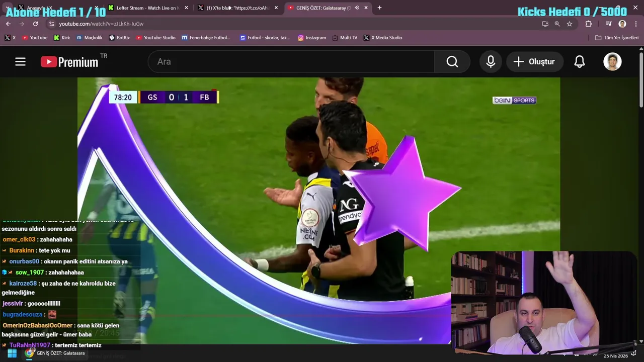
Task: Open the Windows Start button
Action: [x=12, y=353]
